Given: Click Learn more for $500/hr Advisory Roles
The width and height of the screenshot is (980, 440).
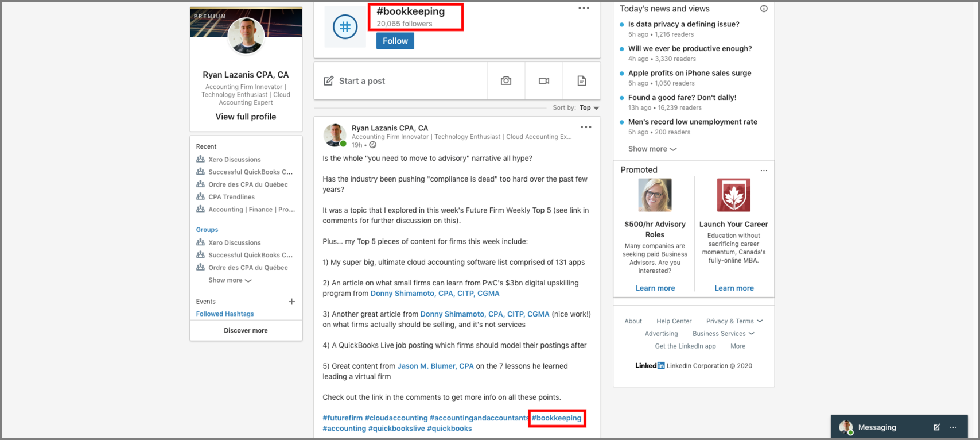Looking at the screenshot, I should [655, 288].
